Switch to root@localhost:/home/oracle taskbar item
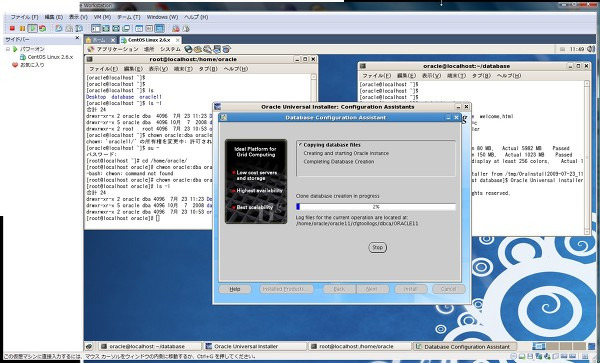 pos(359,347)
